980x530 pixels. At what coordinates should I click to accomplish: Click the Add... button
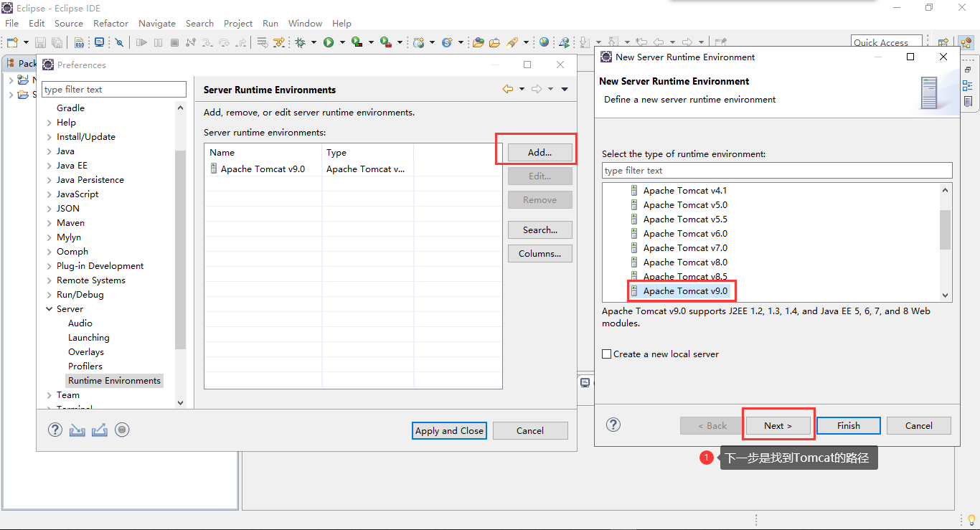540,152
